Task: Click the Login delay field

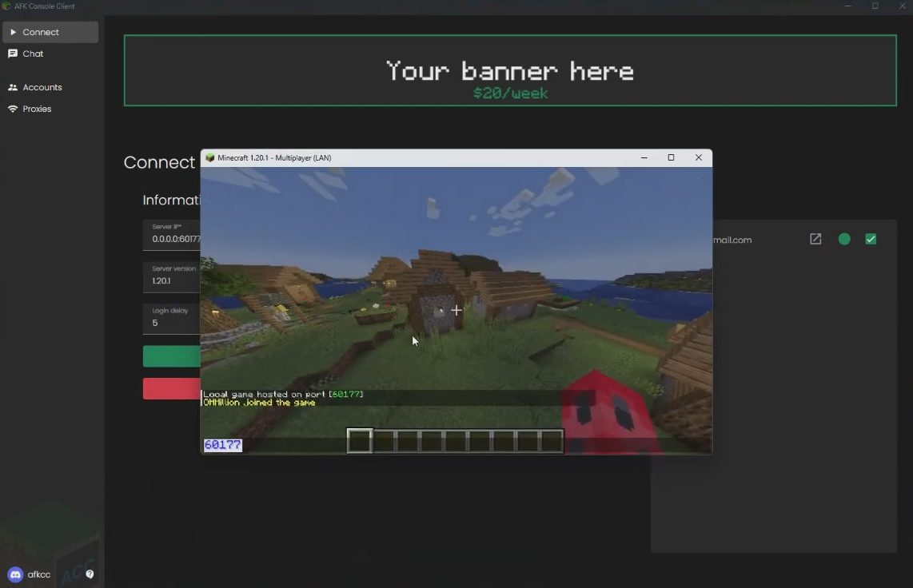Action: pos(172,318)
